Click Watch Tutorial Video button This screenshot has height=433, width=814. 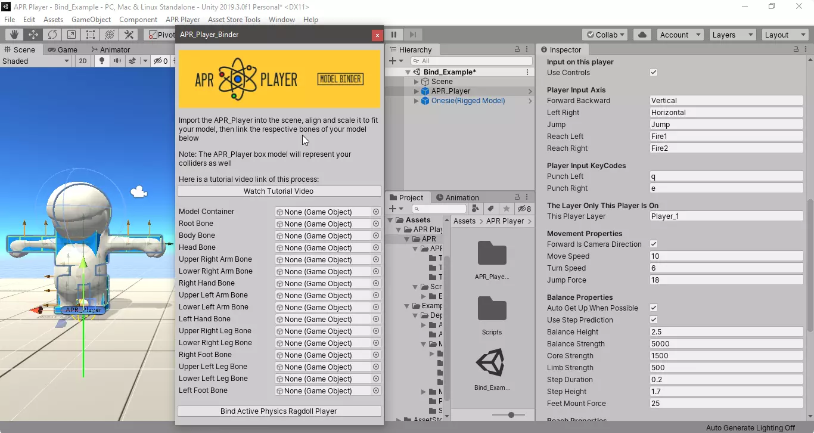pos(279,191)
